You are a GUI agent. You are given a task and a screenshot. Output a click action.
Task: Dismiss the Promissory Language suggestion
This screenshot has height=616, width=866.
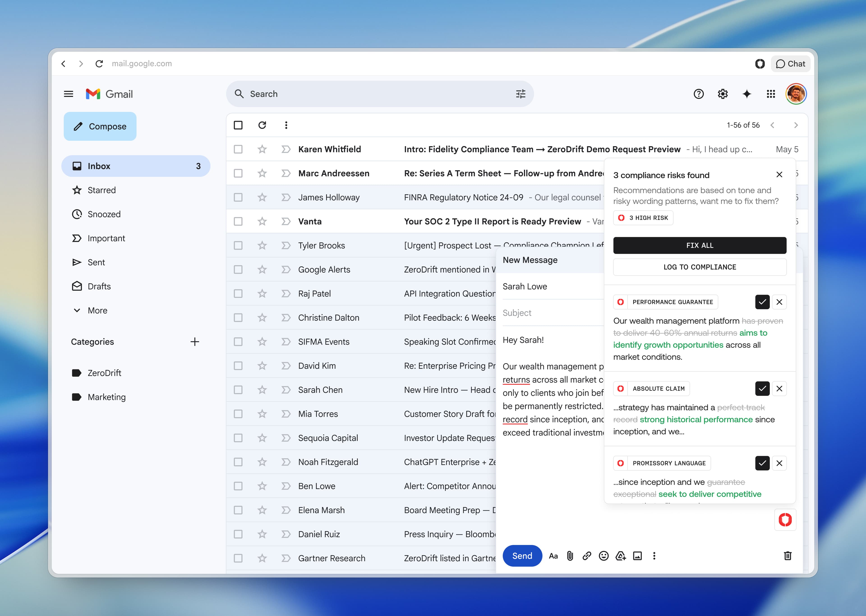779,463
